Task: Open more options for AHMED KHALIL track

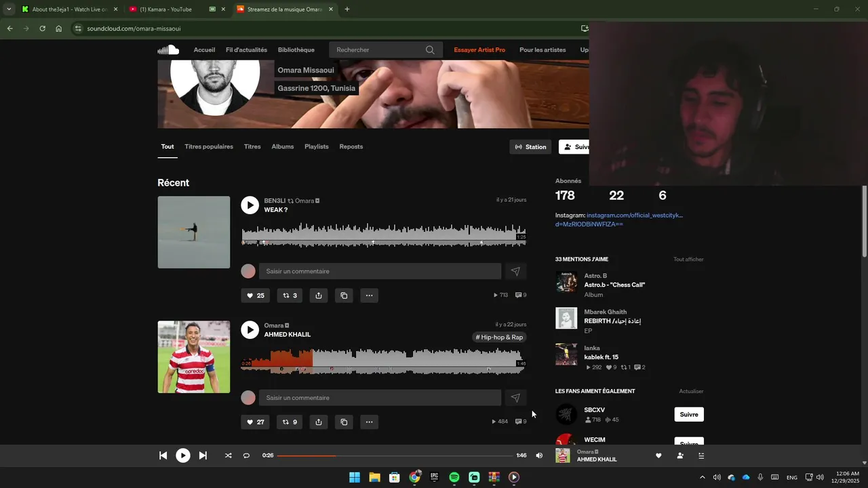Action: point(369,422)
